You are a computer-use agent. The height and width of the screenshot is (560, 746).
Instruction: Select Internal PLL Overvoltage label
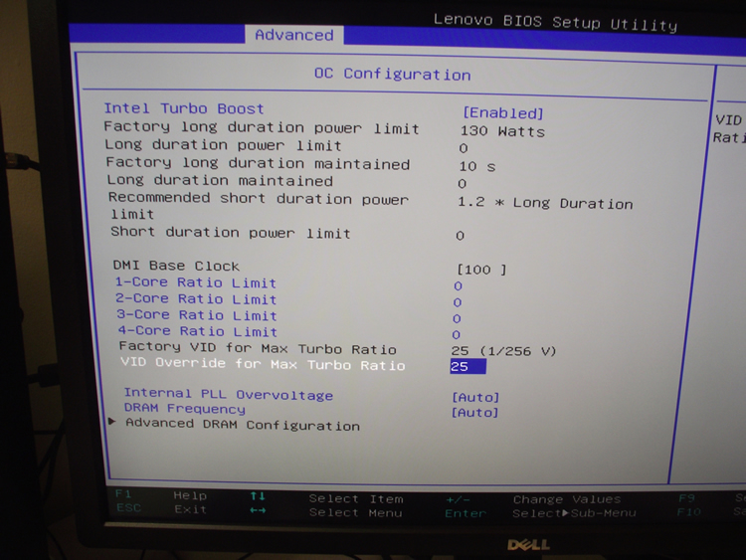229,394
